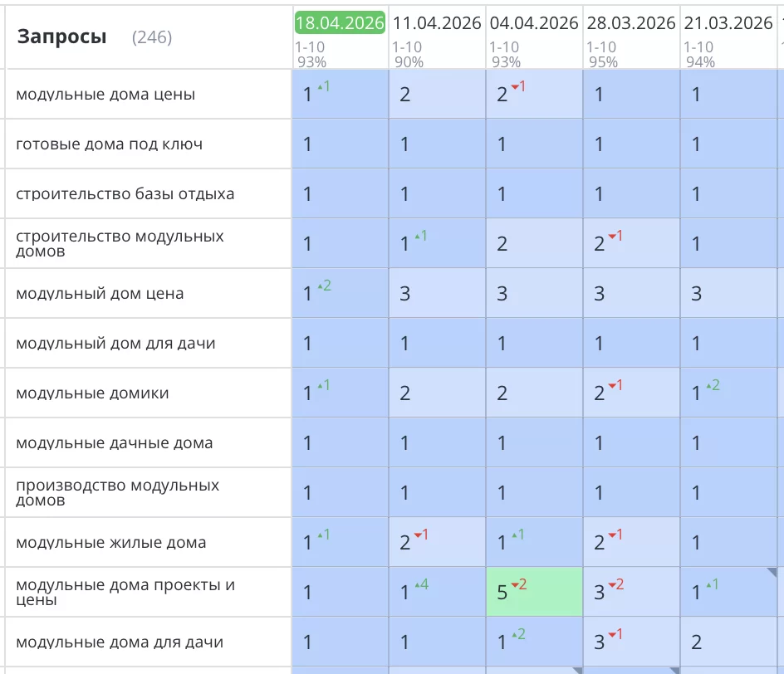Image resolution: width=784 pixels, height=674 pixels.
Task: Click green +2 indicator in "модульные домики" row
Action: pos(713,385)
